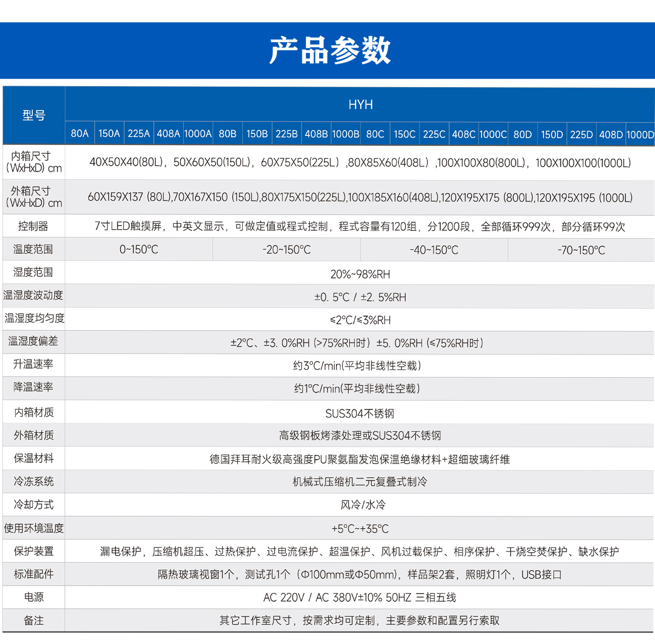655x644 pixels.
Task: Select model 225A column header
Action: pyautogui.click(x=139, y=133)
